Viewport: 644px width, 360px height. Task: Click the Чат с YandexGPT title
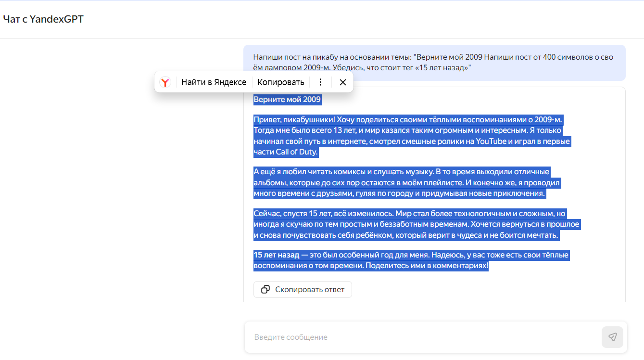[43, 19]
